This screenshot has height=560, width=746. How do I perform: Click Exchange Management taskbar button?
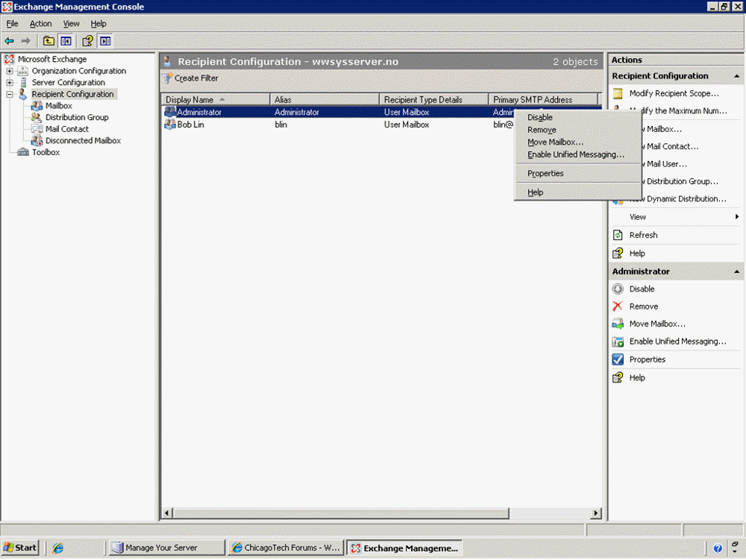[405, 547]
